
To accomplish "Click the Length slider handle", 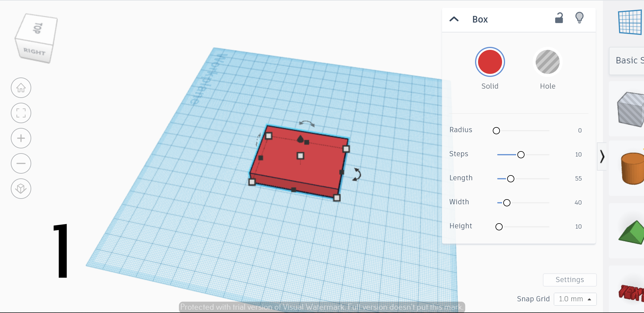I will (x=511, y=179).
